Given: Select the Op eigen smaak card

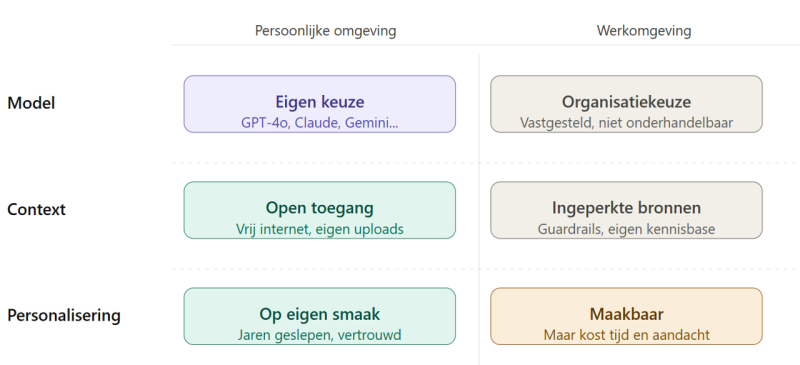Looking at the screenshot, I should tap(319, 316).
